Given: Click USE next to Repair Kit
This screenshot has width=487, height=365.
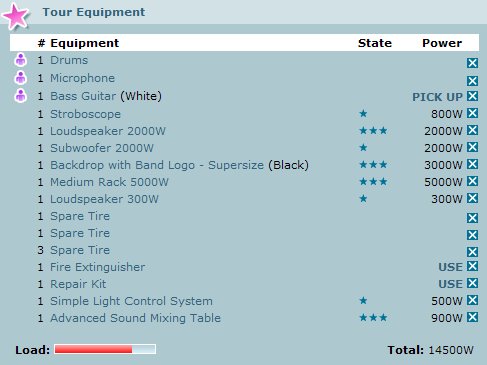Looking at the screenshot, I should tap(450, 284).
